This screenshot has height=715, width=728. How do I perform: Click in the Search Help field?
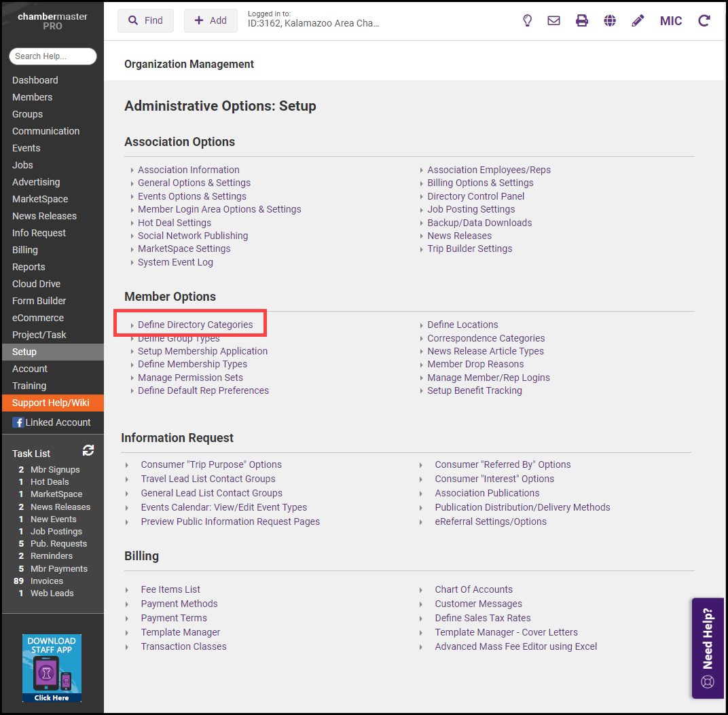pyautogui.click(x=53, y=56)
